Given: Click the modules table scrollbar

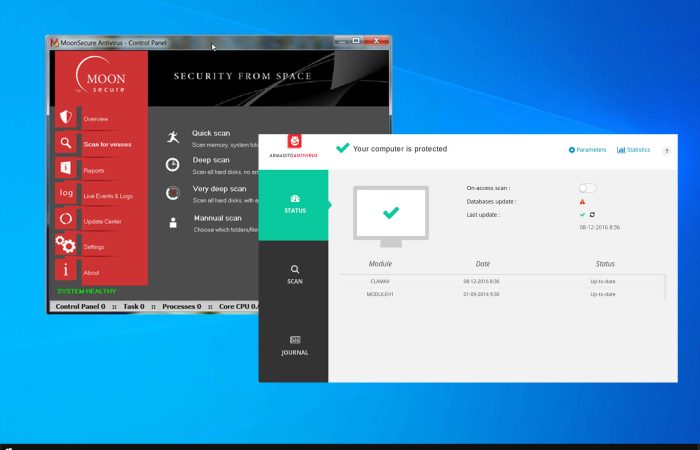Looking at the screenshot, I should (x=665, y=288).
